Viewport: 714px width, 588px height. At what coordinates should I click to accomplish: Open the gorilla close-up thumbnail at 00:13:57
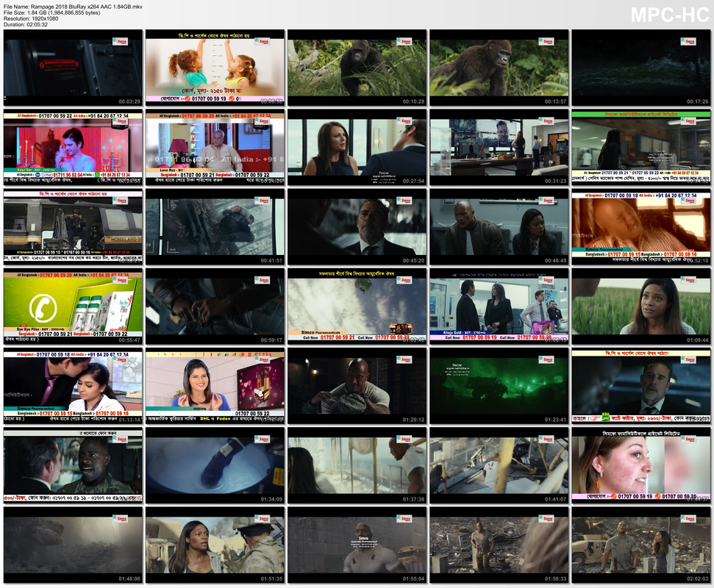coord(499,68)
